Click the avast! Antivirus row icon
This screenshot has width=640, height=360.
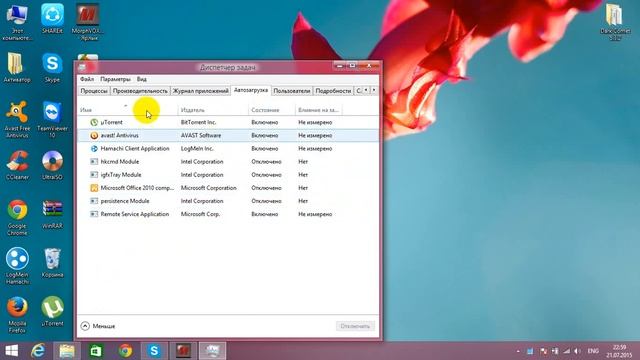pyautogui.click(x=94, y=135)
